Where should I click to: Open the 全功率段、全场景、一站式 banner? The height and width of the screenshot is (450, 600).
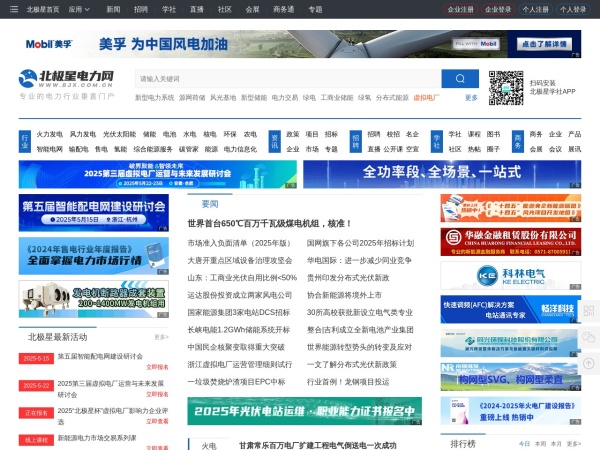pyautogui.click(x=442, y=174)
